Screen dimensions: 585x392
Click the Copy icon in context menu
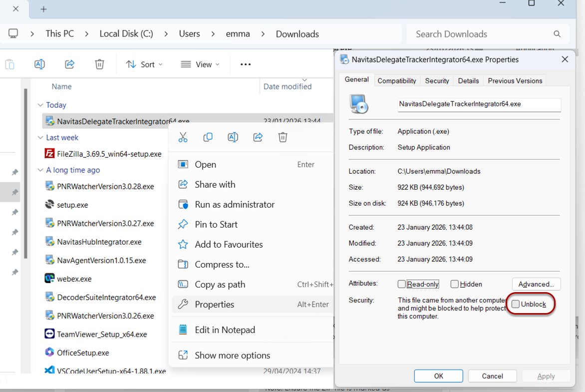coord(208,137)
